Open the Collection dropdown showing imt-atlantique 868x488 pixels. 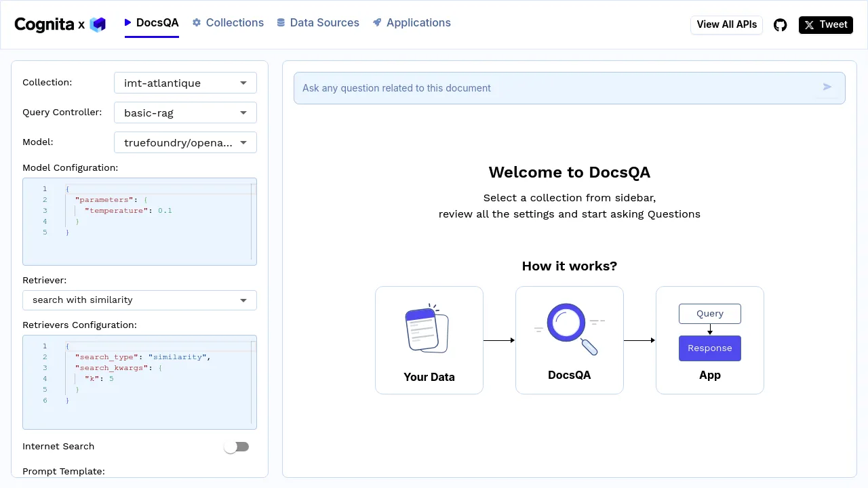[185, 83]
